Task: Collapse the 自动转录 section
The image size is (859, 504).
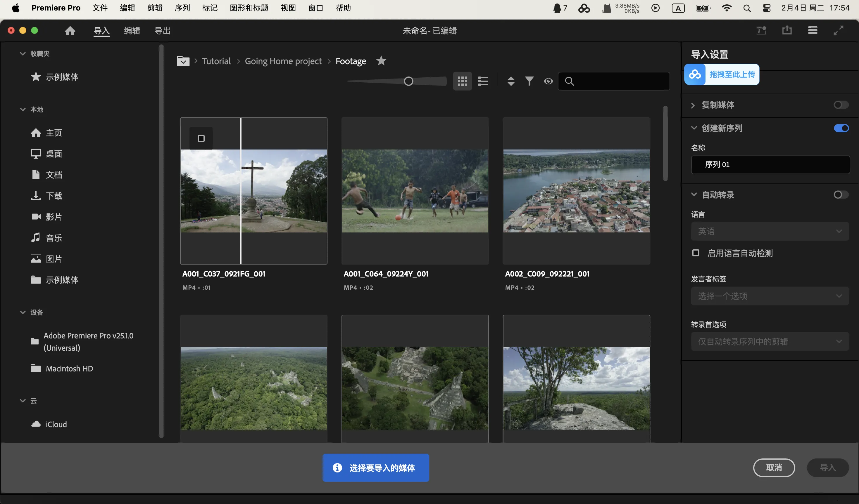Action: (694, 194)
